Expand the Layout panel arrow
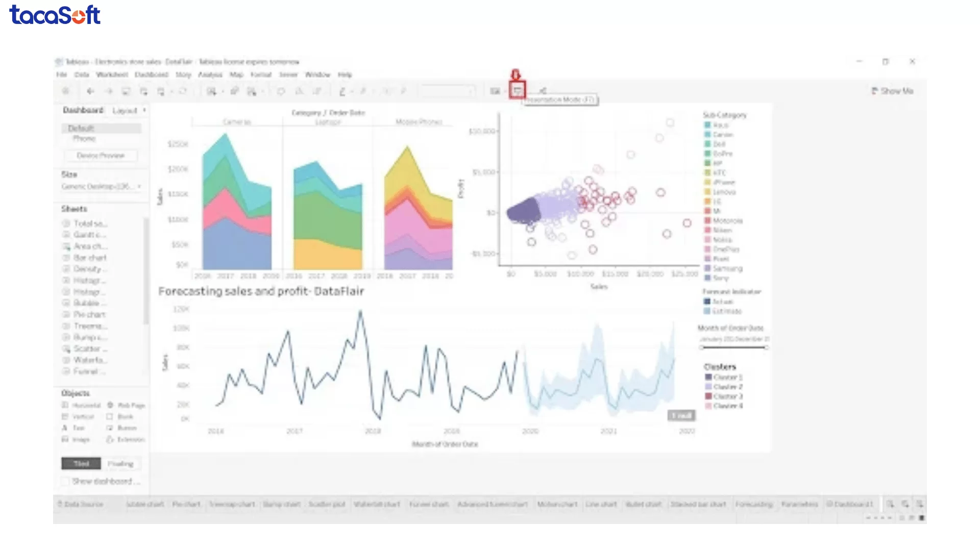 pyautogui.click(x=144, y=110)
